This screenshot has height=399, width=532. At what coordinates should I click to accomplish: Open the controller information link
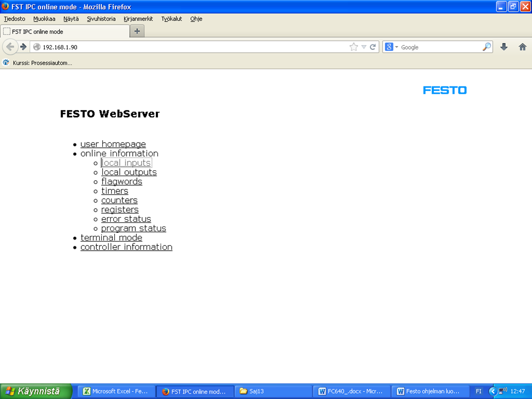(x=126, y=247)
